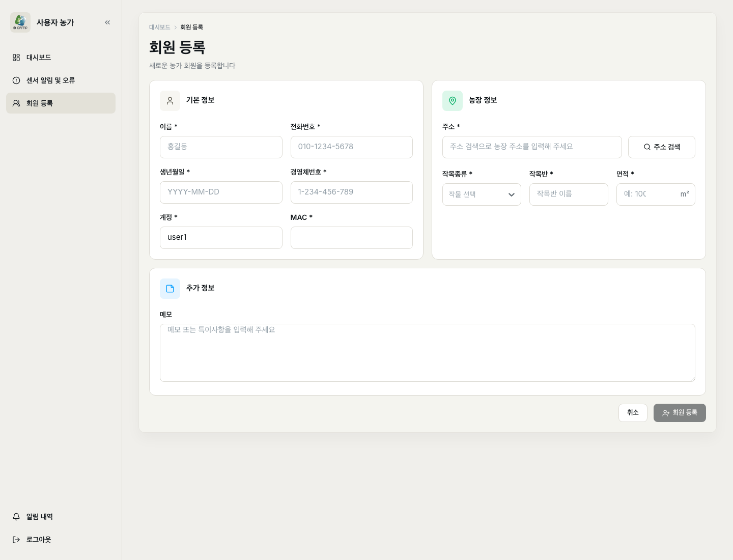Open 센서 알림 및 오류 page
Image resolution: width=733 pixels, height=560 pixels.
click(61, 80)
